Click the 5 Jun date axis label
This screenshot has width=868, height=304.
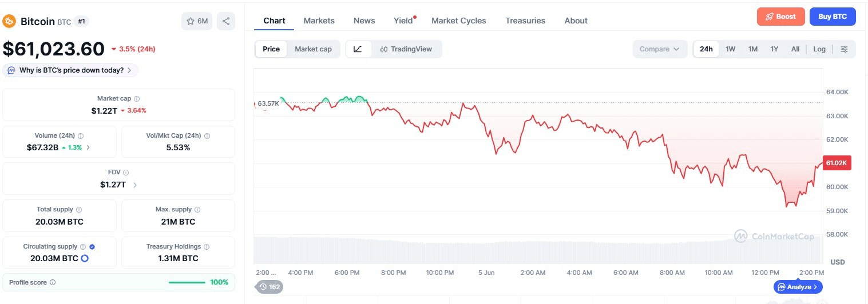486,273
